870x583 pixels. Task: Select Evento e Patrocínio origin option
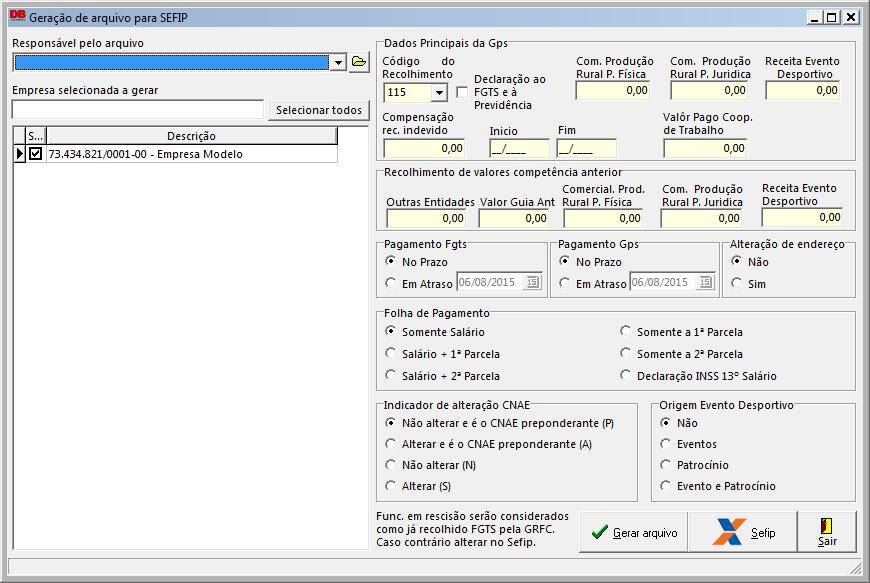pyautogui.click(x=666, y=486)
